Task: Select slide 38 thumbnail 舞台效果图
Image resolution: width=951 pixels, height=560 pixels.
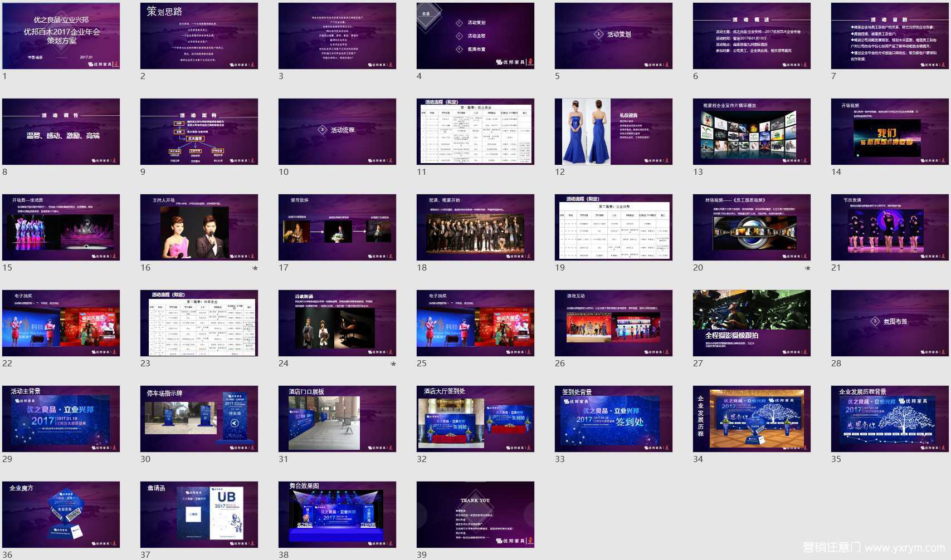Action: (x=338, y=514)
